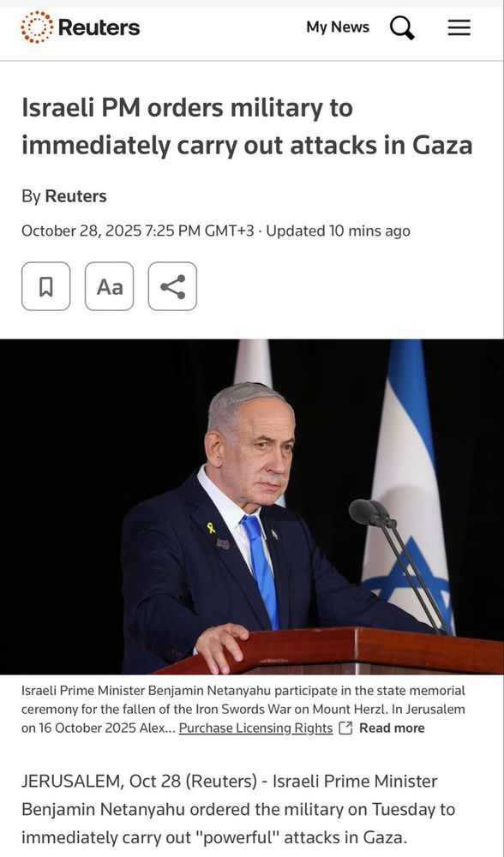Click the JERUSALEM, Oct 28 dateline
The image size is (504, 857).
[139, 782]
